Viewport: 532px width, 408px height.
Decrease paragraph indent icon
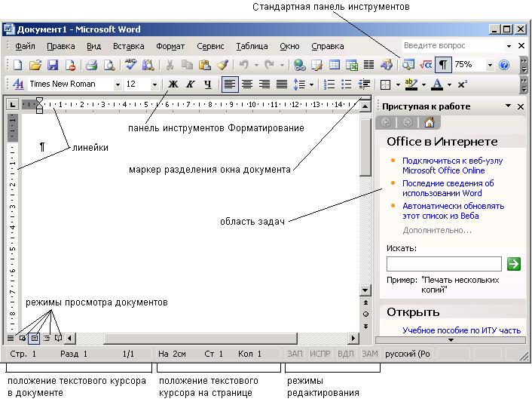(364, 84)
